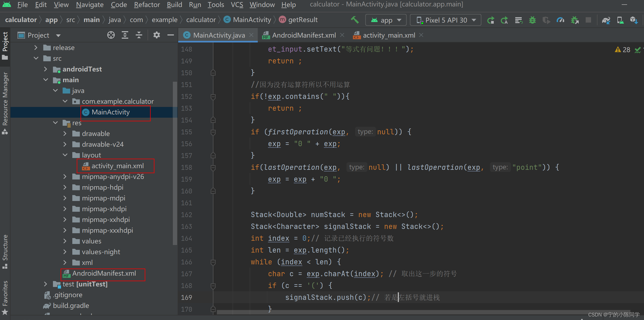644x320 pixels.
Task: Toggle fold marker at line 166
Action: [x=213, y=262]
